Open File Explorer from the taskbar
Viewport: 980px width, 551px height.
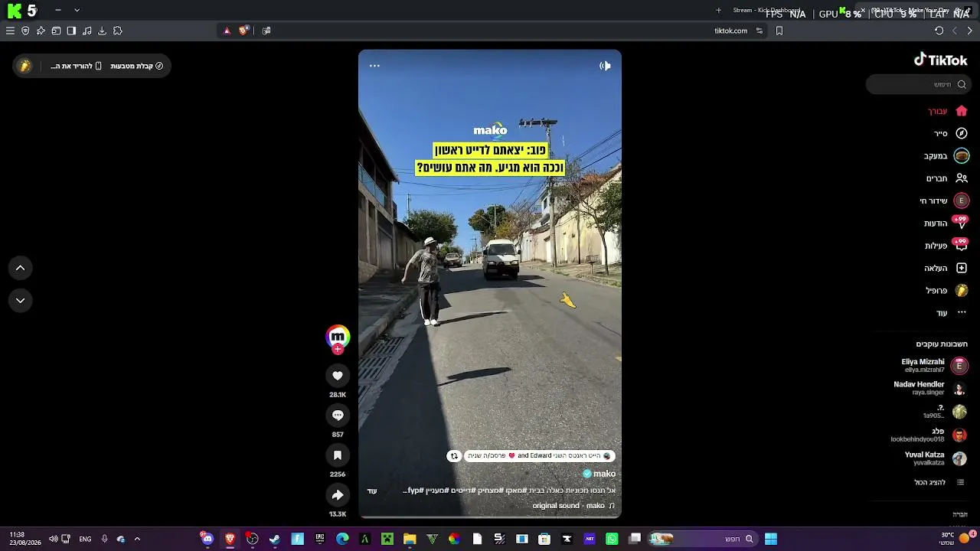[410, 539]
